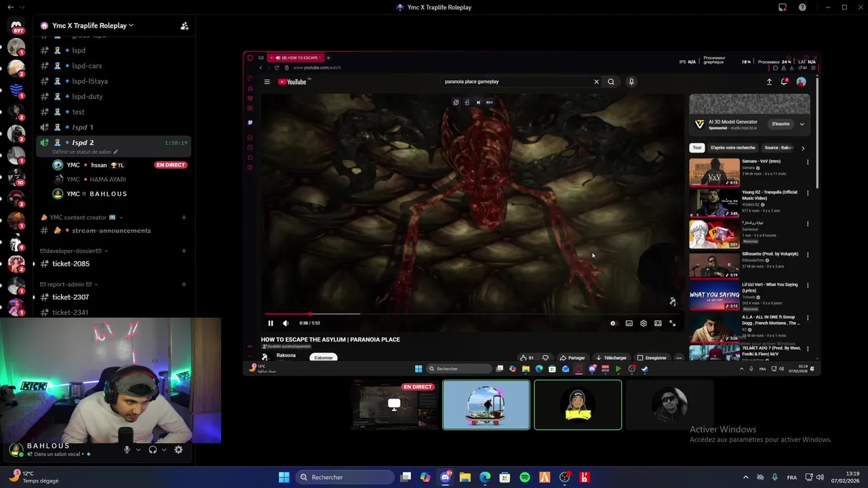Collapse the YMC content creator category
Image resolution: width=868 pixels, height=488 pixels.
coord(82,218)
